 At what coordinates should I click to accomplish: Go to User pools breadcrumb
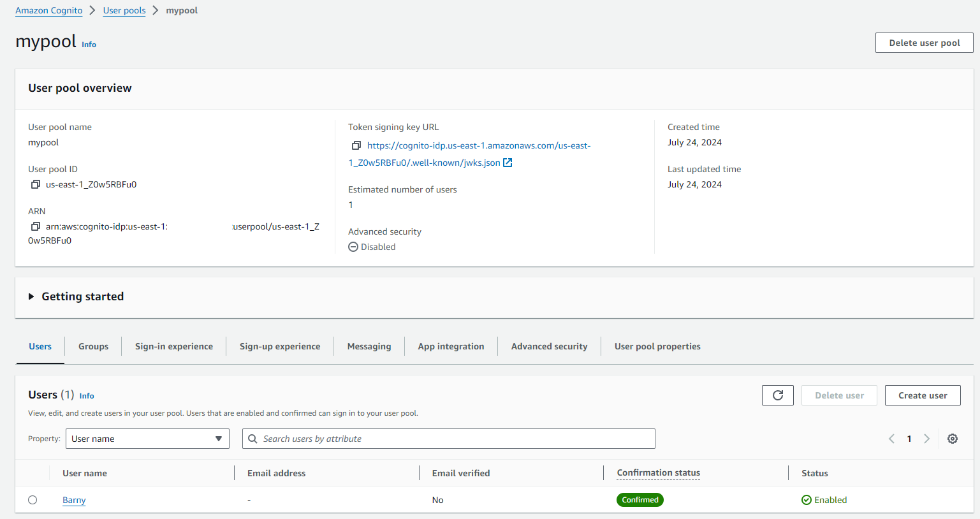click(124, 10)
